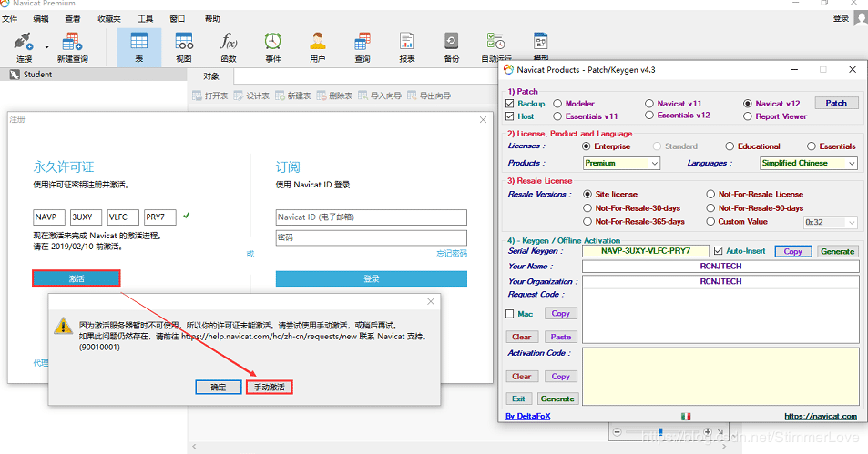This screenshot has width=868, height=454.
Task: Click the Navicat ID email input field
Action: 371,217
